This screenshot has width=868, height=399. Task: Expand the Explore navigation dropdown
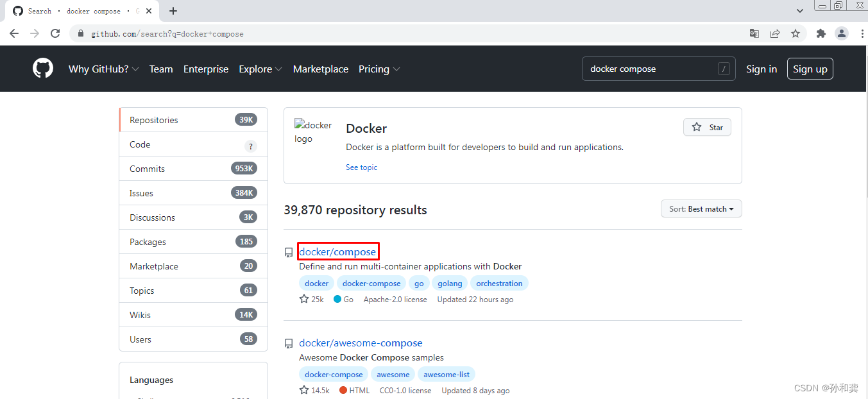(260, 69)
